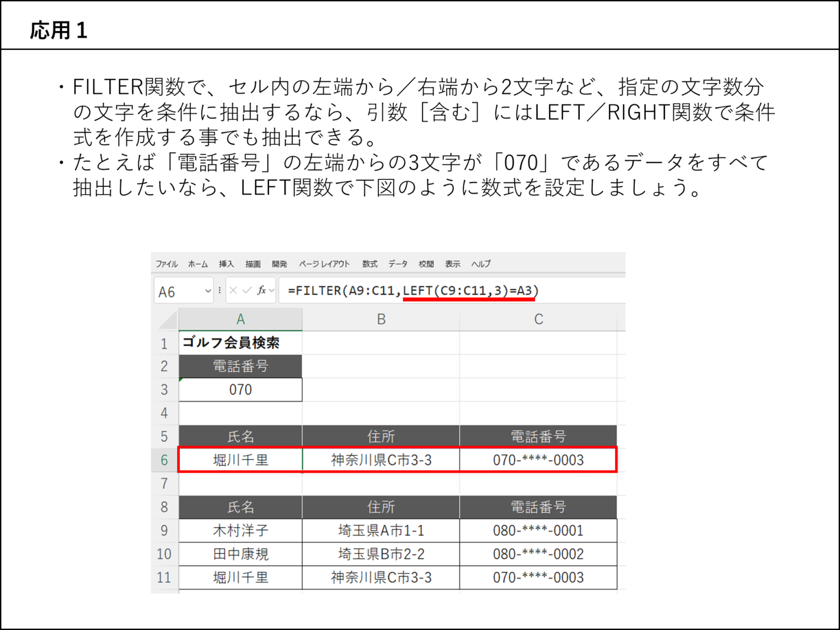Open the データ ribbon tab

398,264
